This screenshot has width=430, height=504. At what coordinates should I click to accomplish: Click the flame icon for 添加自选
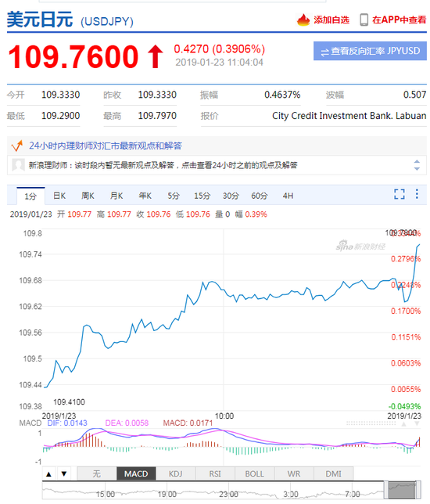[303, 20]
